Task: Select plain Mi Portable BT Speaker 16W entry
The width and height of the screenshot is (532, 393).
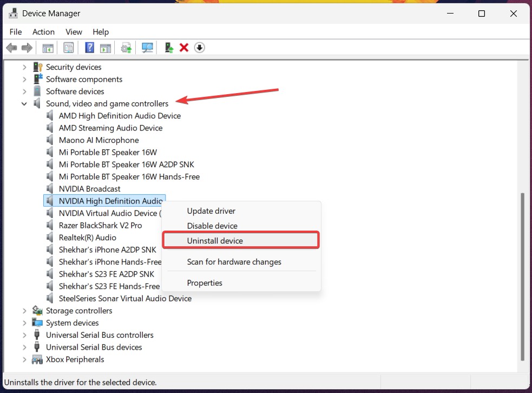Action: [x=108, y=152]
